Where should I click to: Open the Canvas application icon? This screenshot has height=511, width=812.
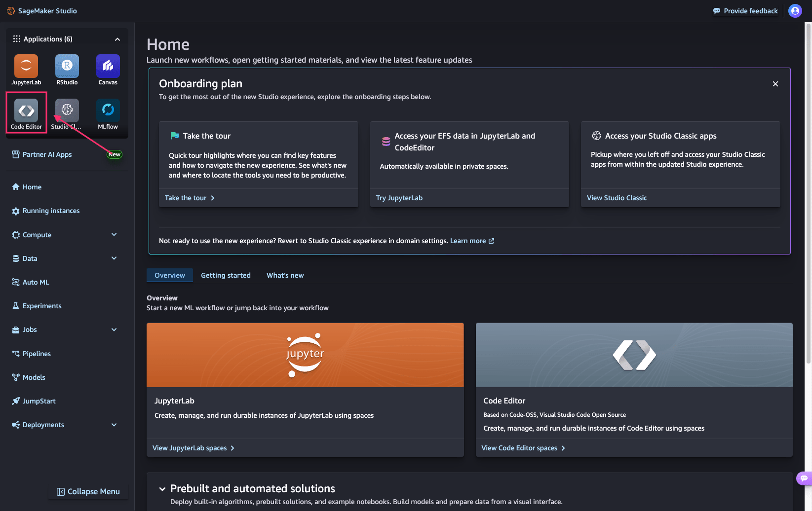108,66
